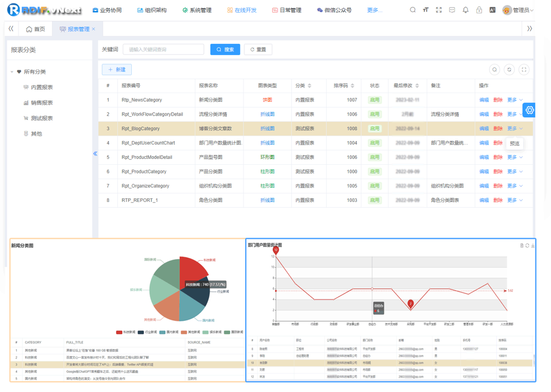
Task: Click the 搜索 button
Action: (x=225, y=50)
